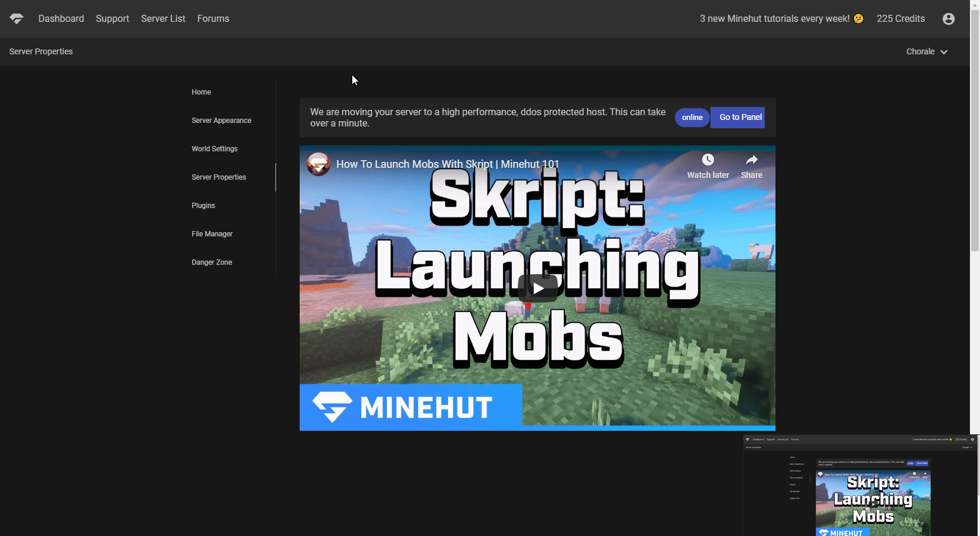Select Plugins in the sidebar

203,206
